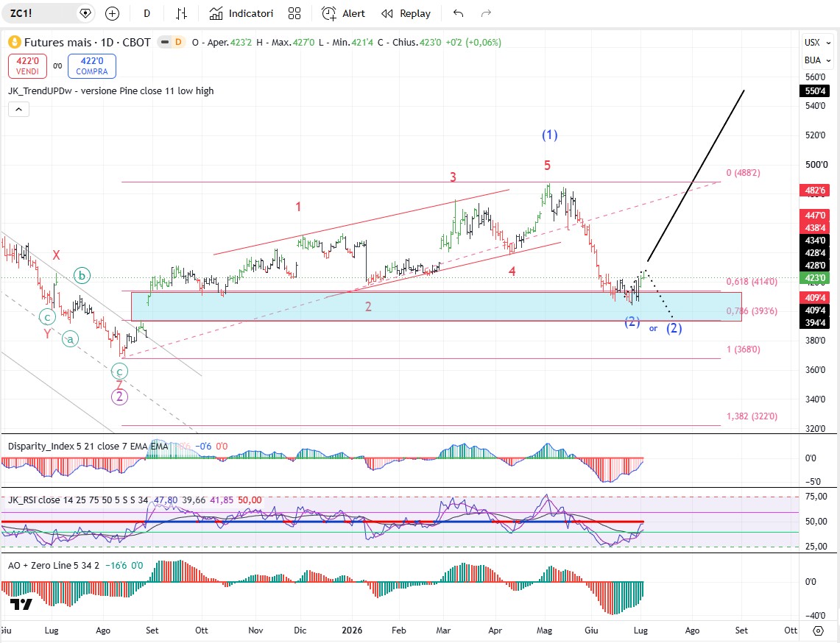Open the BUA unit dropdown
840x643 pixels.
pos(817,60)
